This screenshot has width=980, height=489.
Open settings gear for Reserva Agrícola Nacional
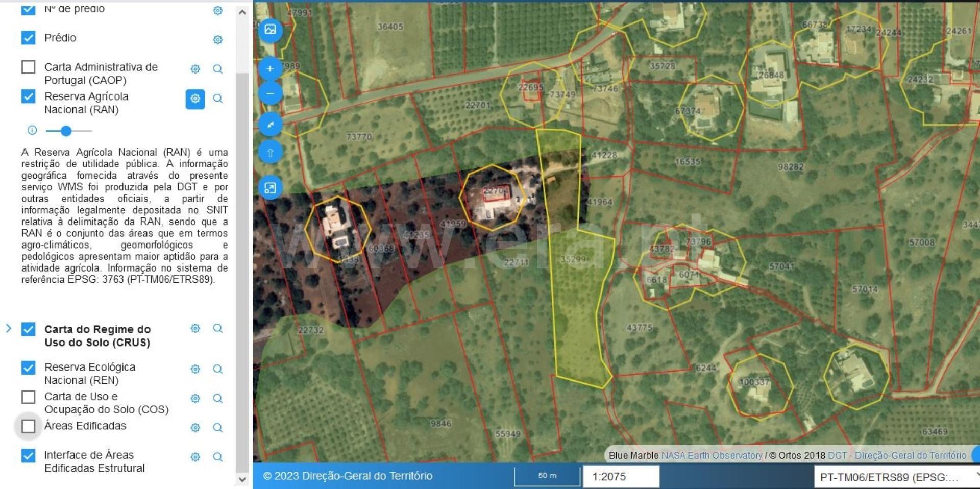(195, 99)
